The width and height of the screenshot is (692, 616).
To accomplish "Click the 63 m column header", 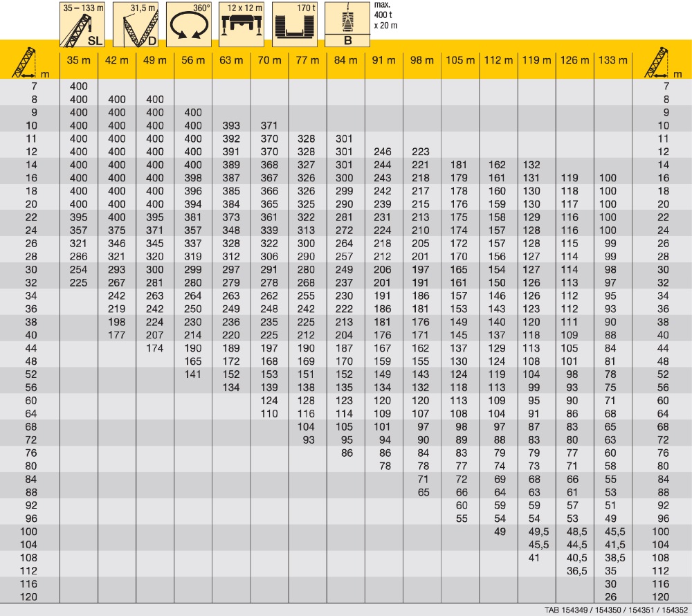I will (x=231, y=60).
